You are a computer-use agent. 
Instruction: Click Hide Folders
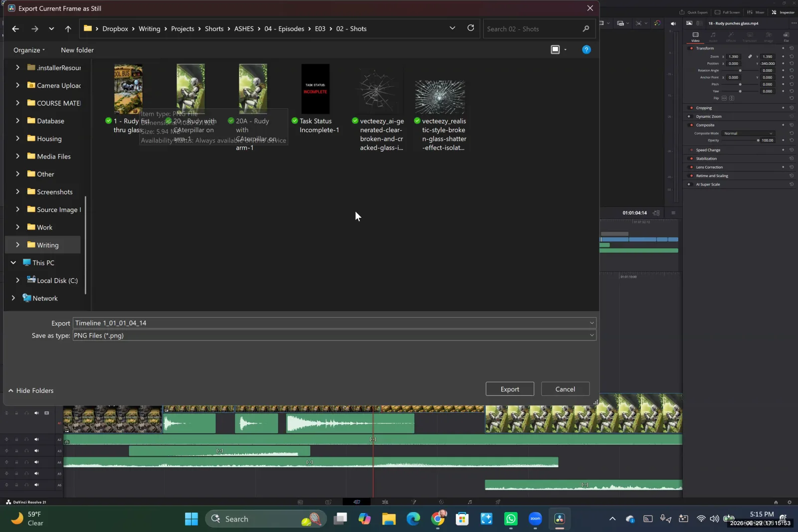point(31,390)
